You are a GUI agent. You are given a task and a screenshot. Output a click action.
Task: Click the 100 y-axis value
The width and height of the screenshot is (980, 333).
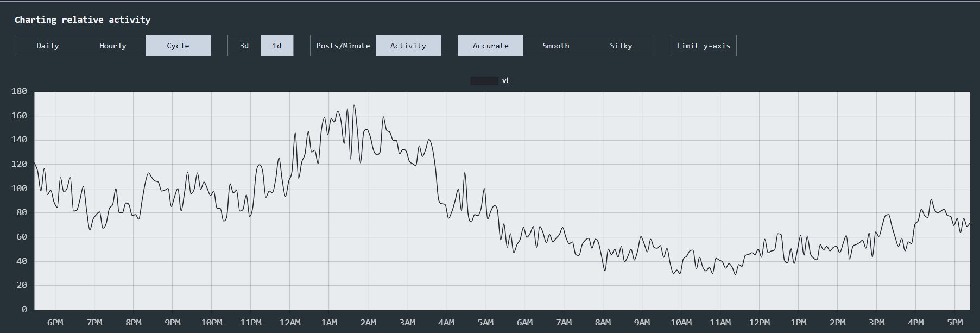(19, 189)
